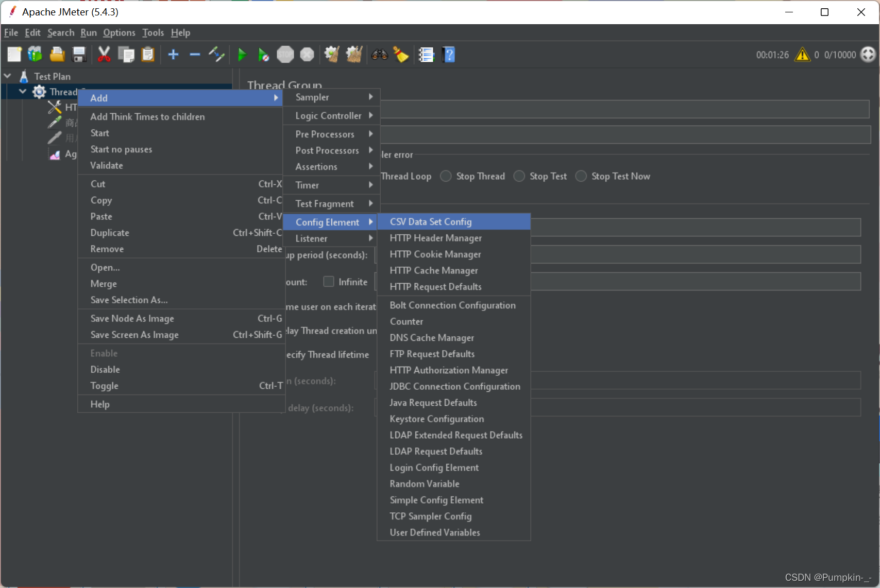Choose HTTP Cookie Manager
Screen dimensions: 880x588
point(454,254)
